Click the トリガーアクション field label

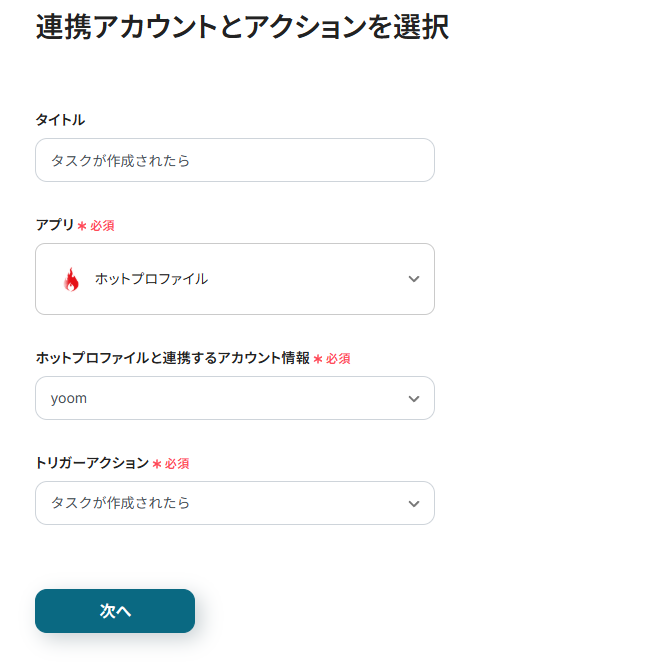[x=92, y=463]
